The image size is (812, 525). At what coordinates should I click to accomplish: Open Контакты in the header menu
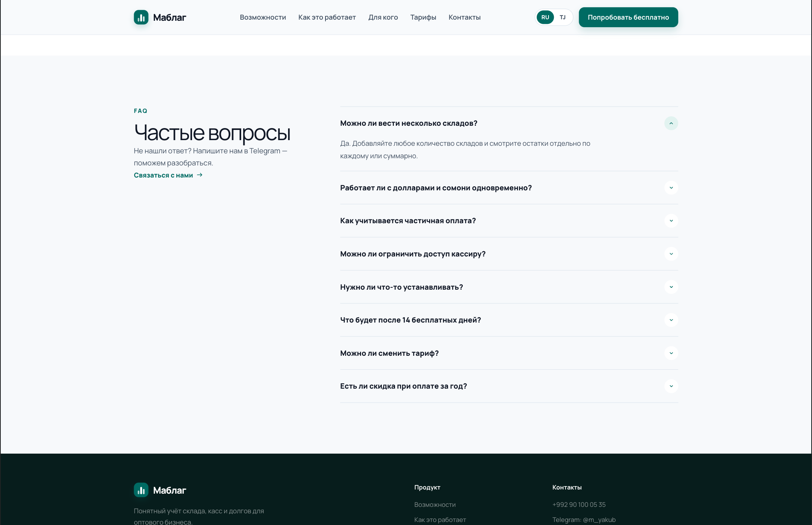point(465,17)
